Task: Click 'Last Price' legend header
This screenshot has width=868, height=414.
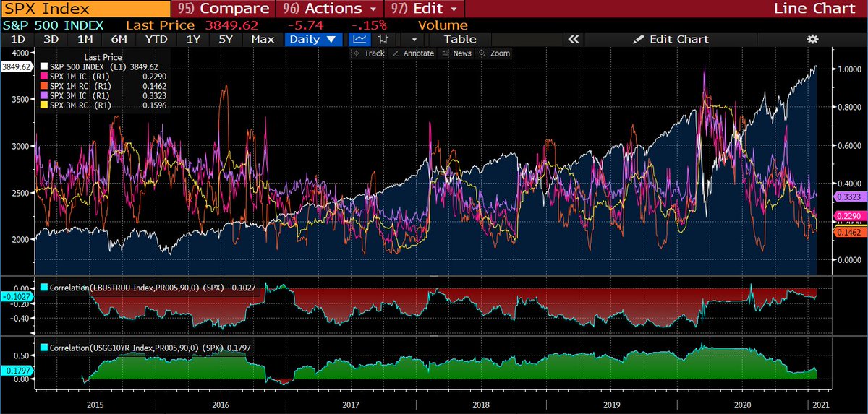Action: [x=103, y=57]
